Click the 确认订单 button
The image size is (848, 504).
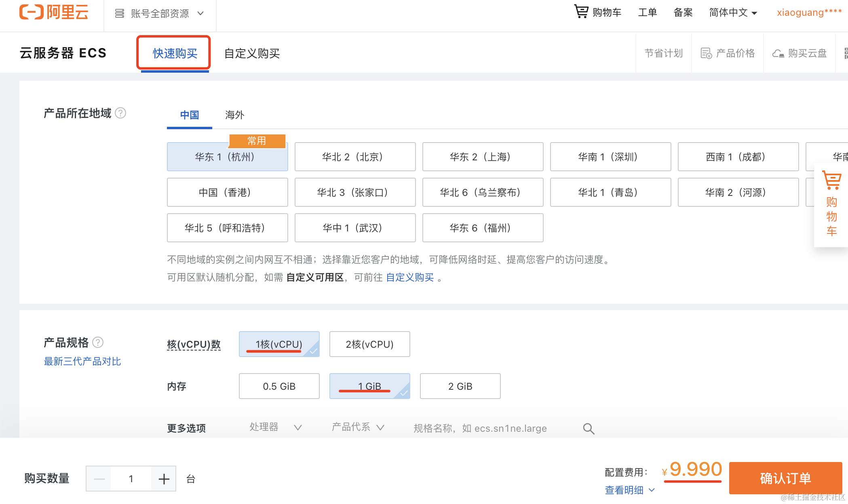pyautogui.click(x=785, y=478)
